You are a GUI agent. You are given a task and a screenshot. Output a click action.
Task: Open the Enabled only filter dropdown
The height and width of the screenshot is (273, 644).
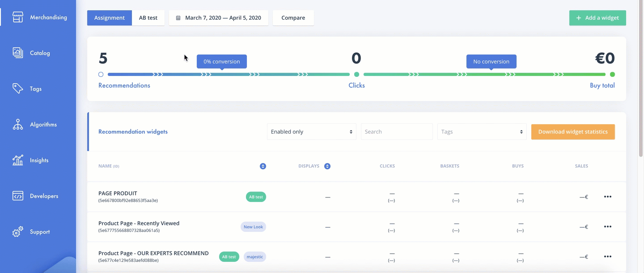(312, 132)
